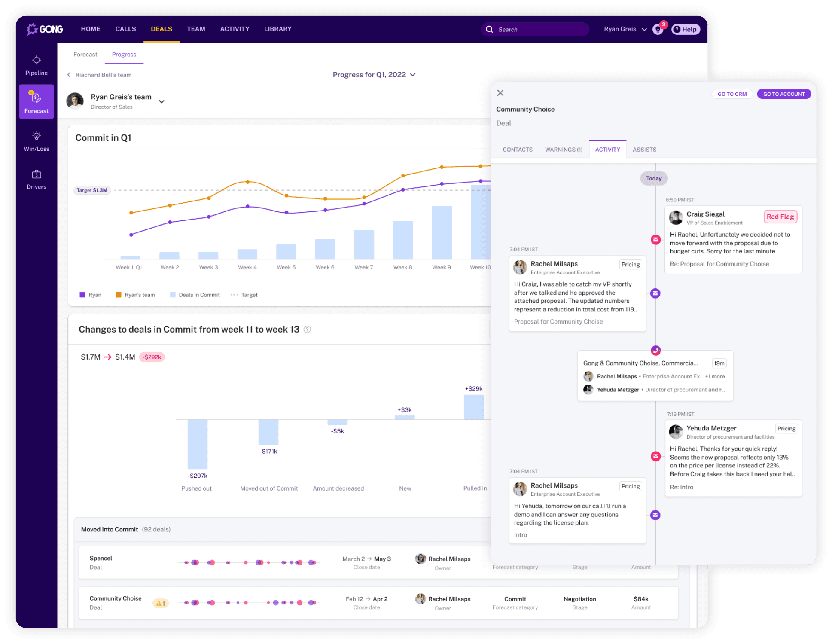The width and height of the screenshot is (832, 644).
Task: Click the search magnifier icon
Action: coord(489,29)
